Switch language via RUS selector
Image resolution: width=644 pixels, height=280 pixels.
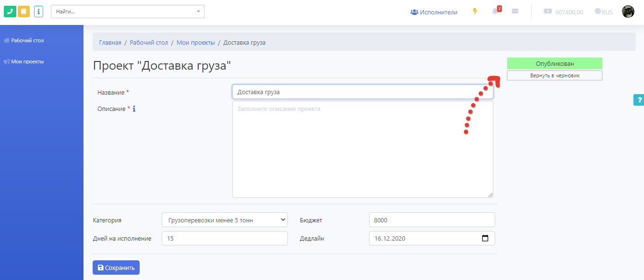(x=603, y=12)
